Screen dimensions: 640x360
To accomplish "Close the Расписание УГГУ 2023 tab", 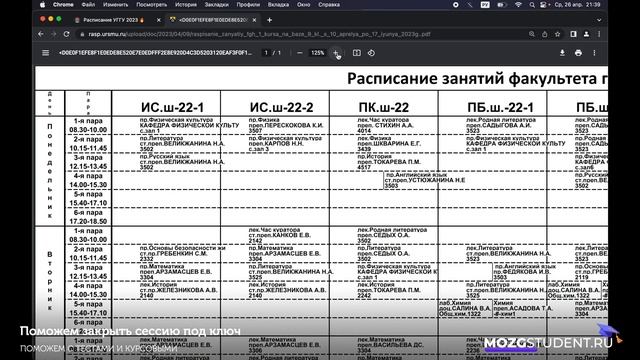I will pyautogui.click(x=159, y=20).
